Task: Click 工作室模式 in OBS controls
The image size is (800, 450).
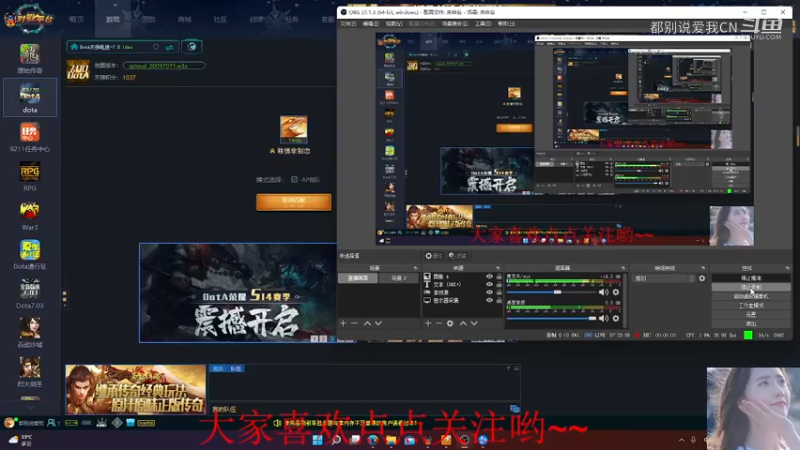Action: click(x=751, y=305)
